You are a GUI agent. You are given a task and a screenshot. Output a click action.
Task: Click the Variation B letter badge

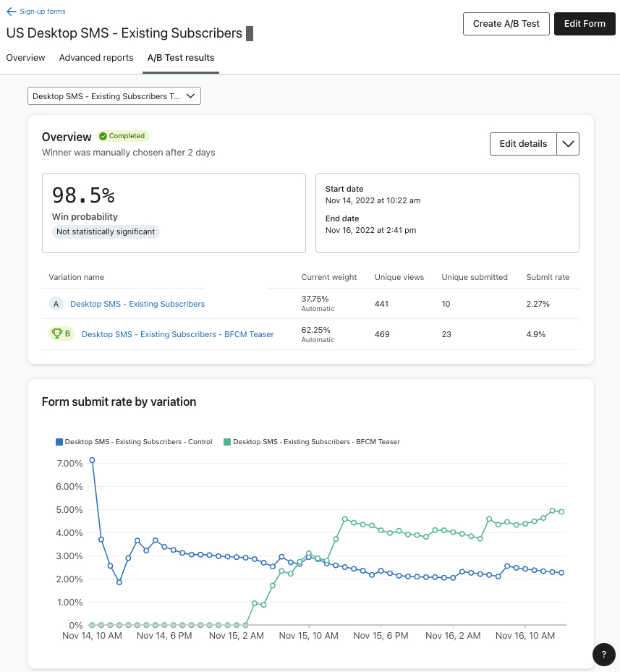[67, 333]
